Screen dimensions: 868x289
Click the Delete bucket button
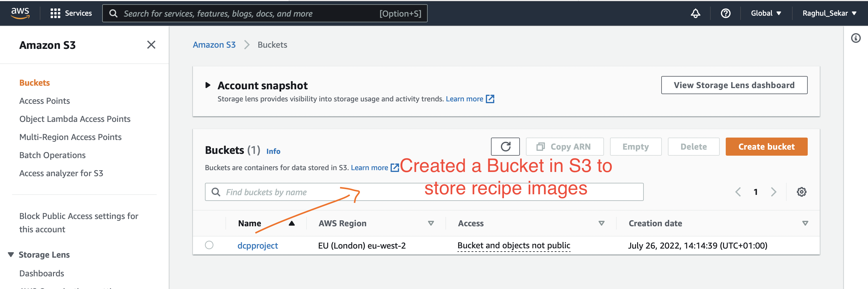coord(693,147)
